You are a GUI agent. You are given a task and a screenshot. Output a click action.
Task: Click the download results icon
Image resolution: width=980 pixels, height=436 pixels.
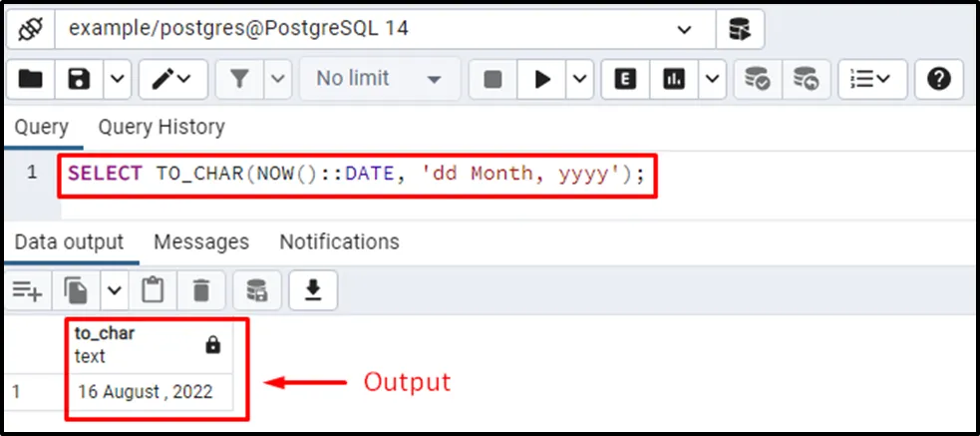point(313,290)
